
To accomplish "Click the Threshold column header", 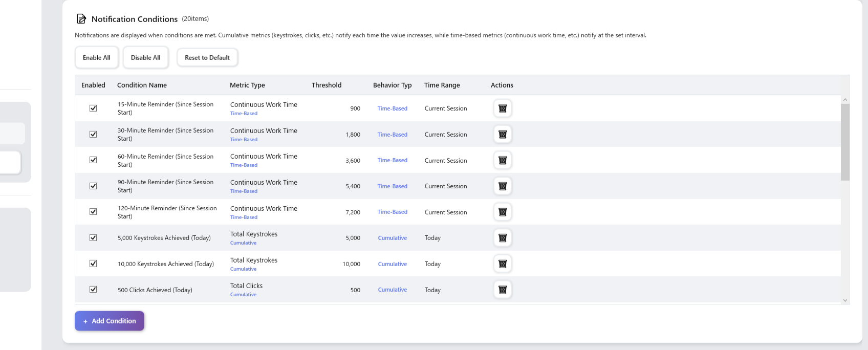I will coord(327,85).
